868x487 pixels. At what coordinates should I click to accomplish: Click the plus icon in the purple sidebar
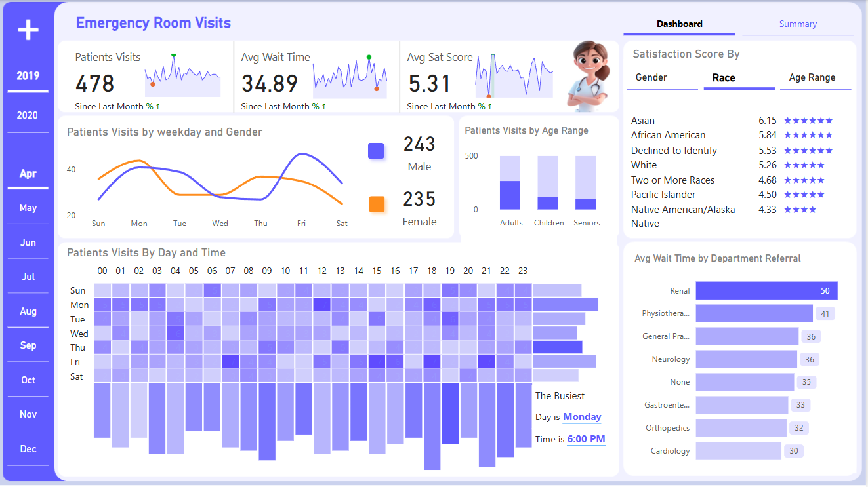[x=28, y=29]
